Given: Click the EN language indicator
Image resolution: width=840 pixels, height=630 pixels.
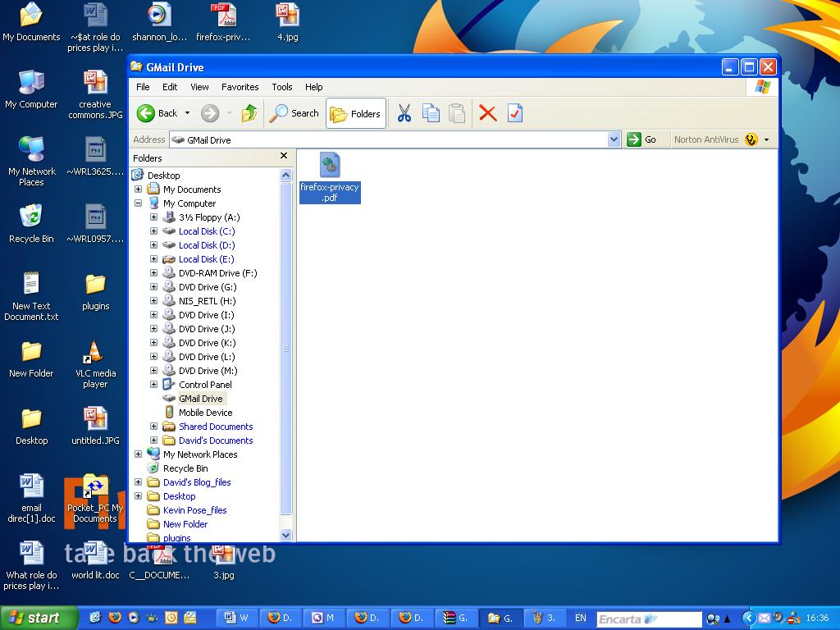Looking at the screenshot, I should click(580, 618).
